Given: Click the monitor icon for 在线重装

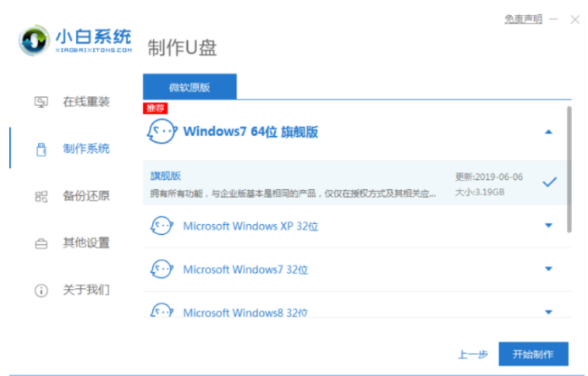Looking at the screenshot, I should (x=41, y=102).
